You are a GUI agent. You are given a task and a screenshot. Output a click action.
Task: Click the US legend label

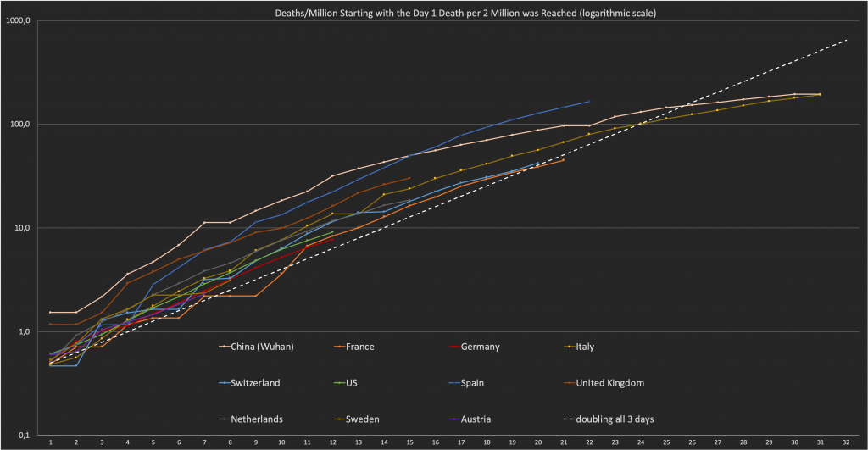click(351, 382)
